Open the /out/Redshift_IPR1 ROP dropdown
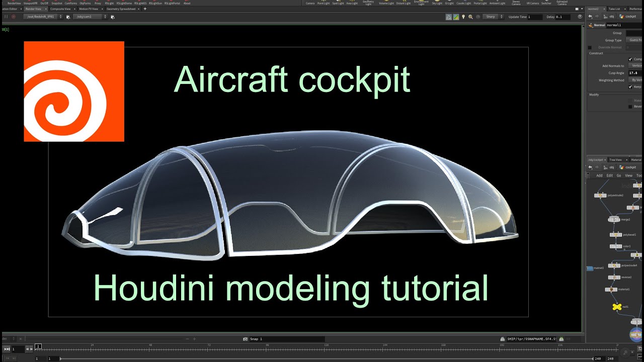Viewport: 644px width, 362px height. click(43, 17)
